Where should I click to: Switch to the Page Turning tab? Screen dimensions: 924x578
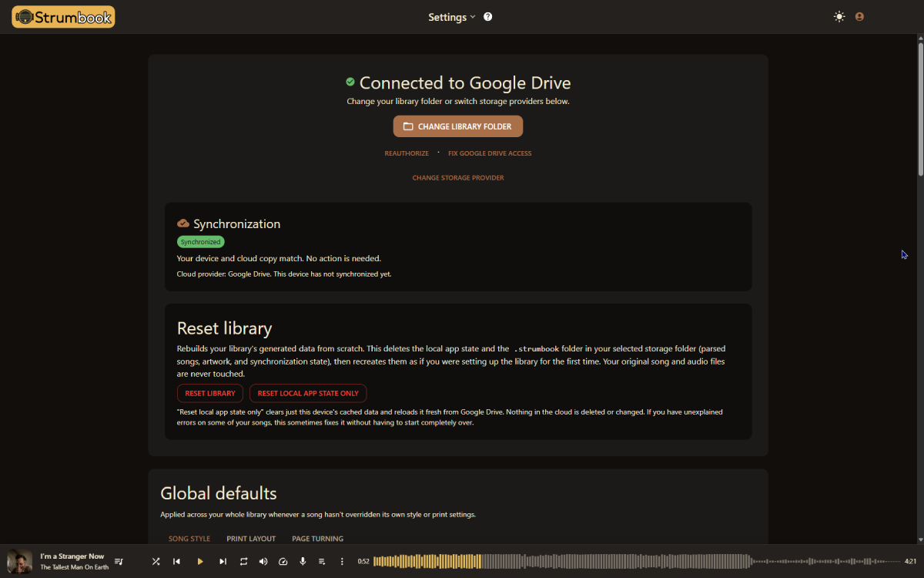pyautogui.click(x=318, y=539)
